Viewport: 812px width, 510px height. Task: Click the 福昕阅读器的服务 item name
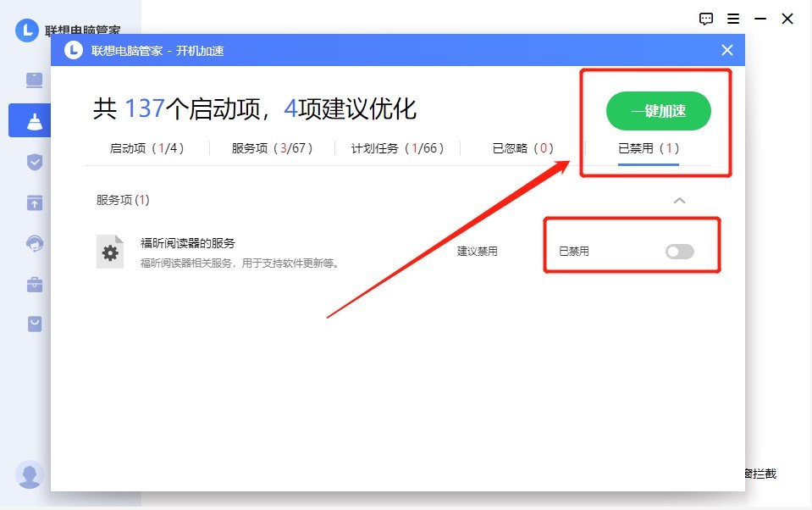(187, 243)
